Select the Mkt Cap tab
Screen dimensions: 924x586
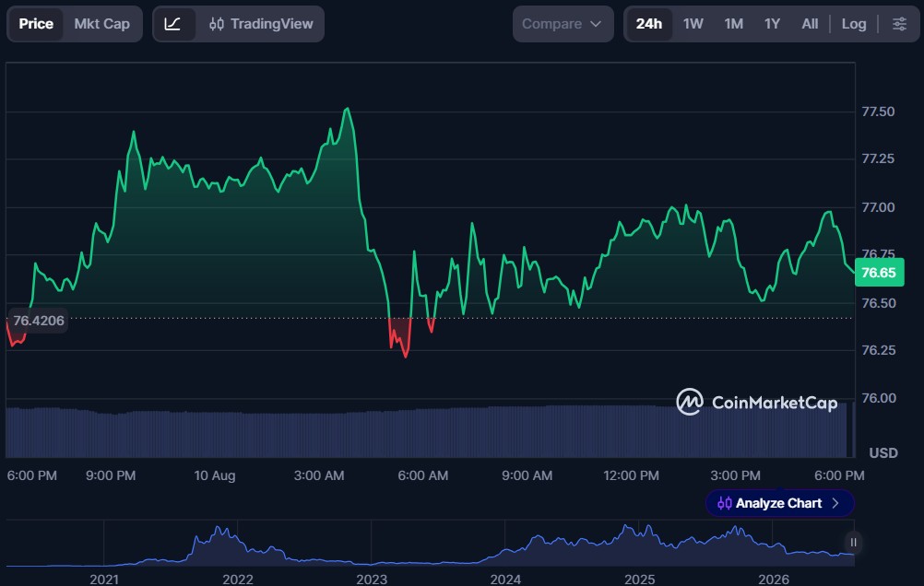coord(102,24)
